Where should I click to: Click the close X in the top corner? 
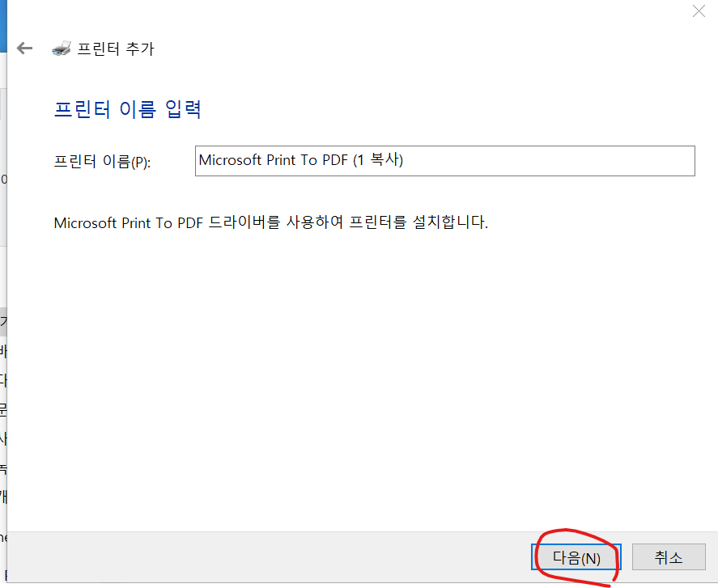[x=699, y=11]
